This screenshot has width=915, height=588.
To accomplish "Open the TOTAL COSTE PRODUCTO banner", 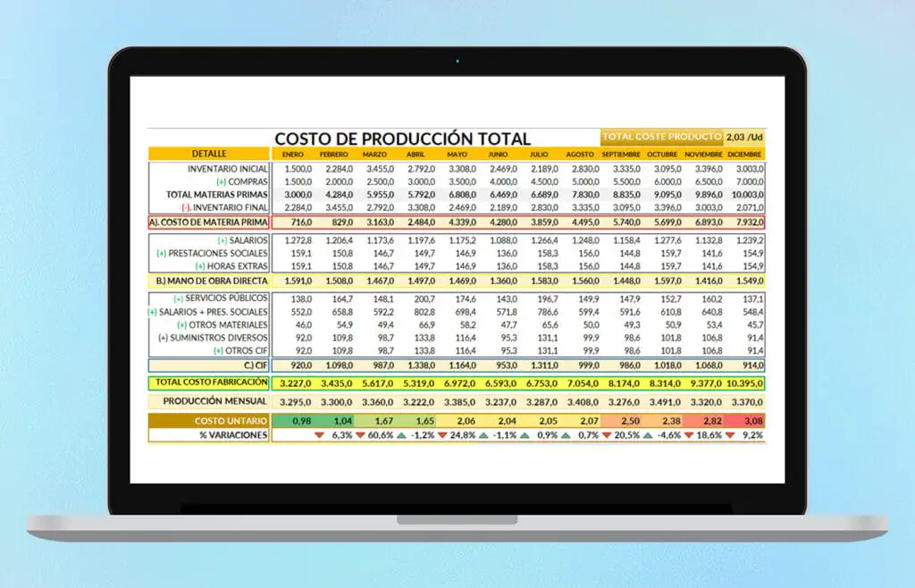I will (x=661, y=137).
